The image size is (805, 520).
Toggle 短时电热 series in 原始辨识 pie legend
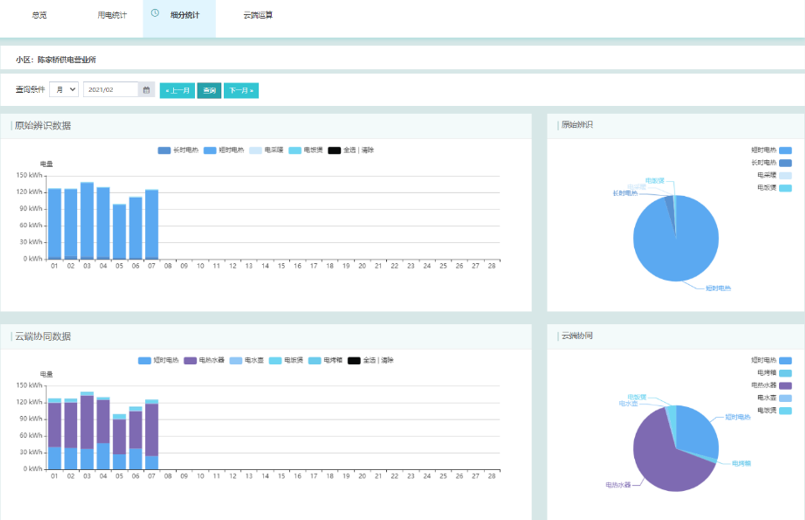[785, 149]
